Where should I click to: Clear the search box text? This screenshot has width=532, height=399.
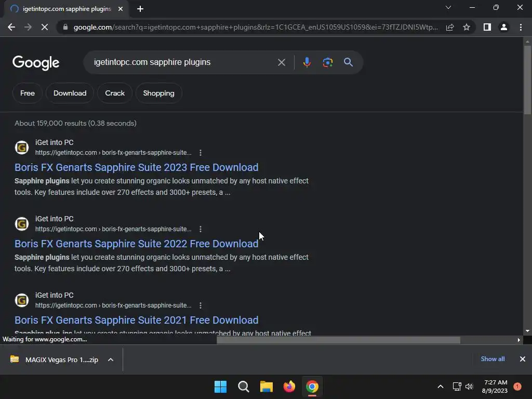tap(281, 62)
